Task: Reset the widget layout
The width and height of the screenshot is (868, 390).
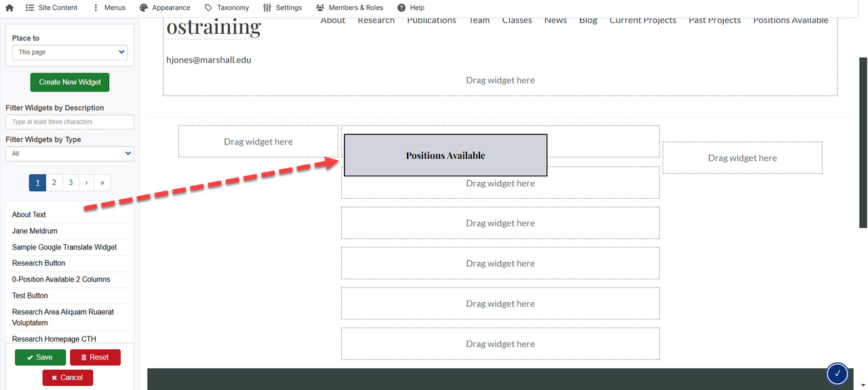Action: [x=95, y=357]
